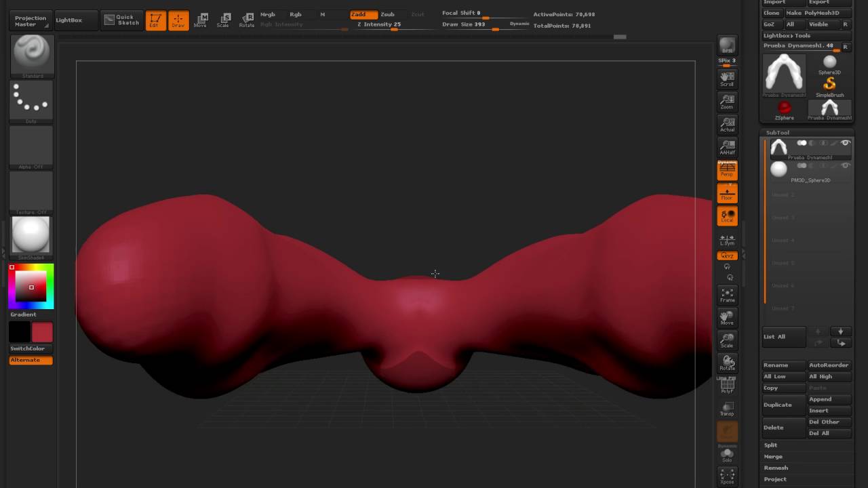Hide the Prueba Dynamesh1 subtool eye
Viewport: 868px width, 488px height.
tap(846, 143)
